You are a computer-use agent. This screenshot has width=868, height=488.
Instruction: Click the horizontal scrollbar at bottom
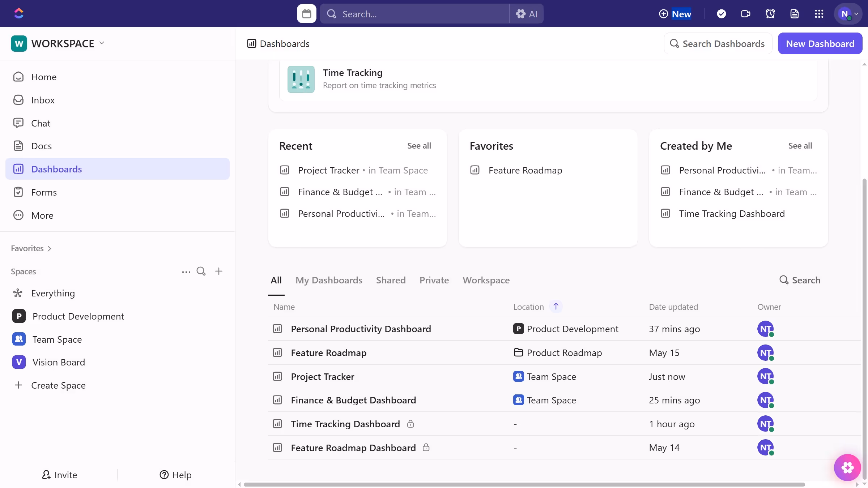(x=524, y=484)
